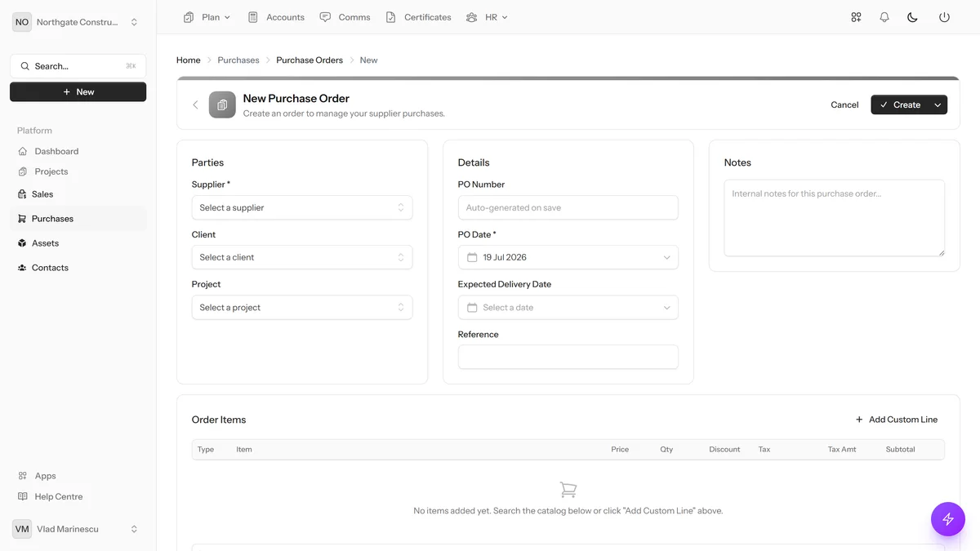This screenshot has height=551, width=980.
Task: Click into the Reference input field
Action: [x=568, y=357]
